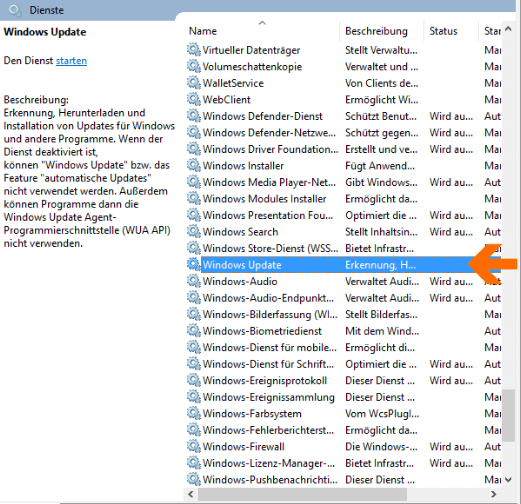Click gear icon beside Windows-Fehlerberichterst...

click(x=193, y=430)
